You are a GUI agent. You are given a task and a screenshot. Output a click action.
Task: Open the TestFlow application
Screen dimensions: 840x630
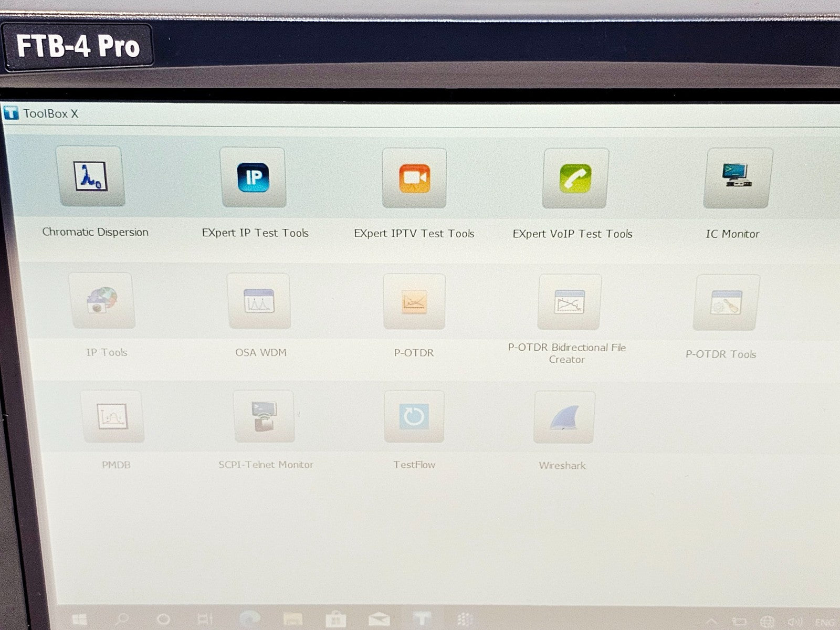pos(414,417)
